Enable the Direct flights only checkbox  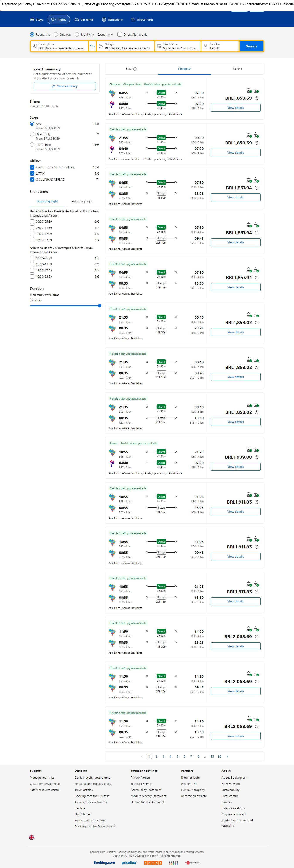click(120, 34)
